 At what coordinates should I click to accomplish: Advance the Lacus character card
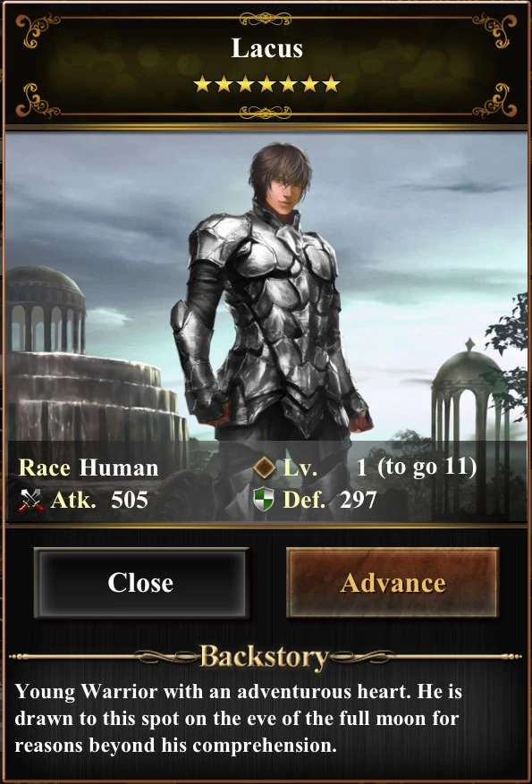click(x=393, y=583)
